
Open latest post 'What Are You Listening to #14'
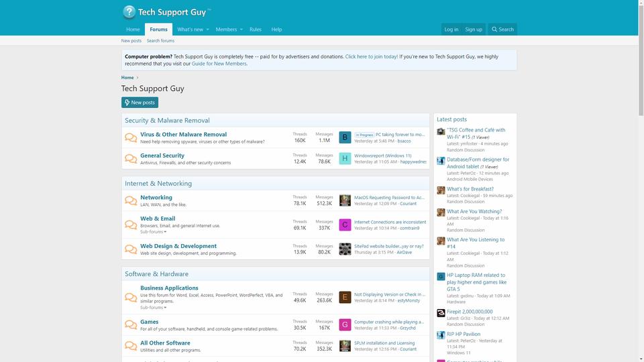click(x=476, y=243)
